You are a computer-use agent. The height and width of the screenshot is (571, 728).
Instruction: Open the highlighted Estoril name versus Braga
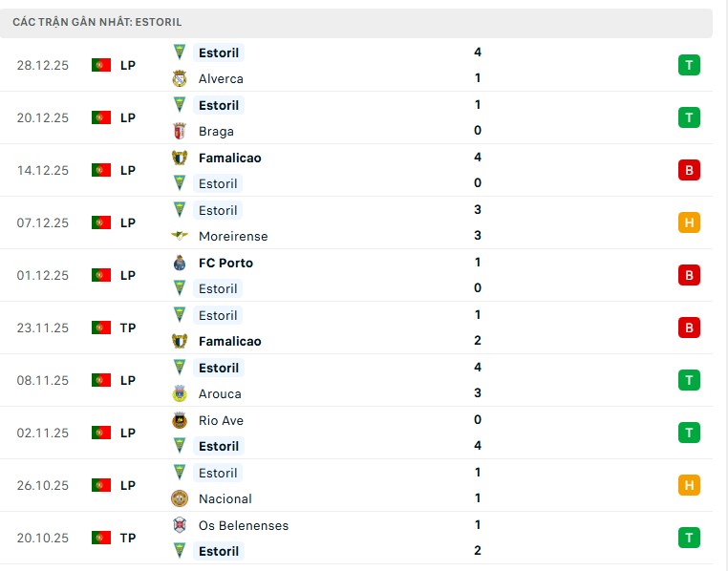(x=219, y=105)
